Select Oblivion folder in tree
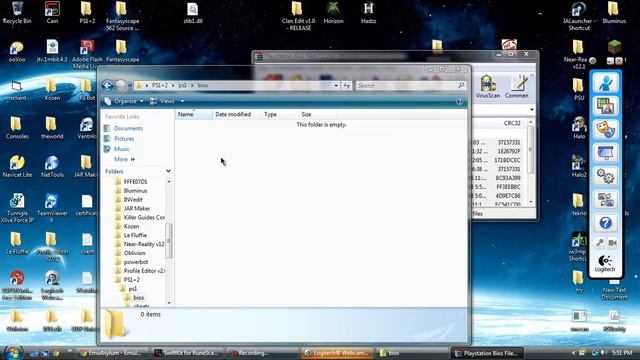This screenshot has height=360, width=640. pos(130,253)
